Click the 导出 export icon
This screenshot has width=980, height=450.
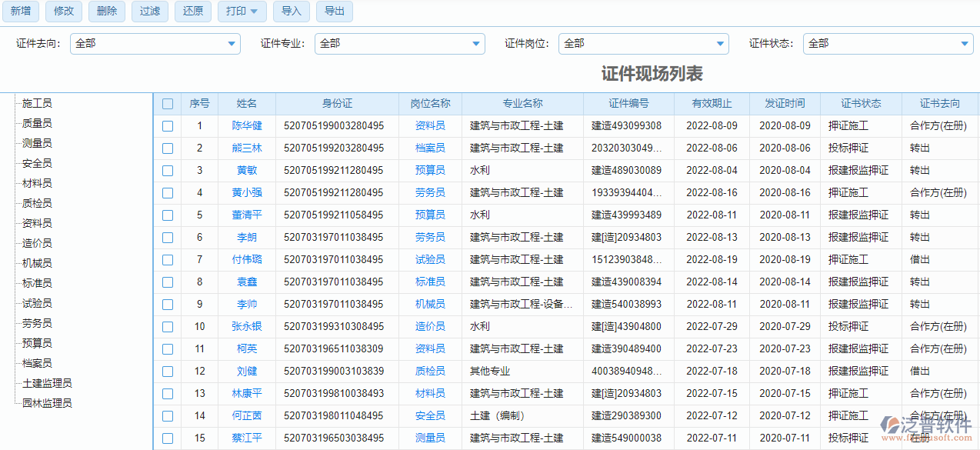(334, 12)
